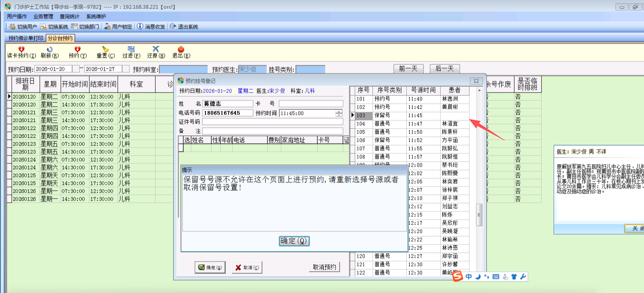Click 消息收发 info icon
644x293 pixels.
(140, 26)
